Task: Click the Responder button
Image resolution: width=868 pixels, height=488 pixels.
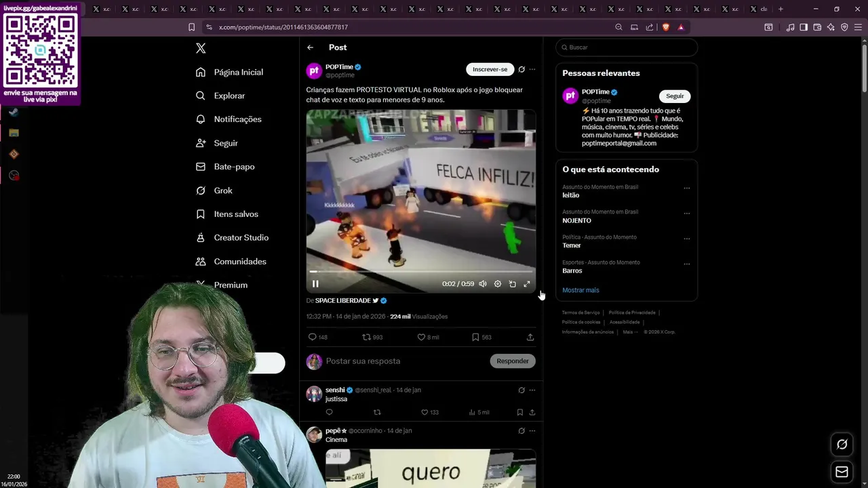Action: [513, 361]
